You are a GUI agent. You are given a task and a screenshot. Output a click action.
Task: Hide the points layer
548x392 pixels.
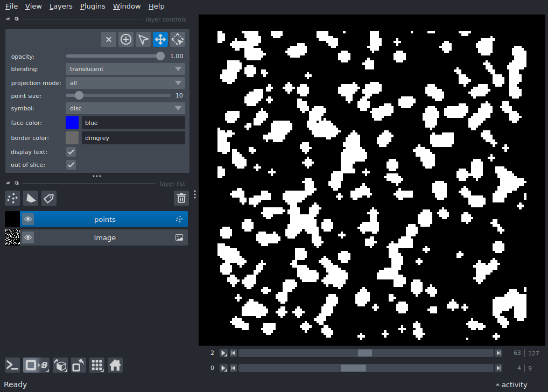(x=28, y=219)
